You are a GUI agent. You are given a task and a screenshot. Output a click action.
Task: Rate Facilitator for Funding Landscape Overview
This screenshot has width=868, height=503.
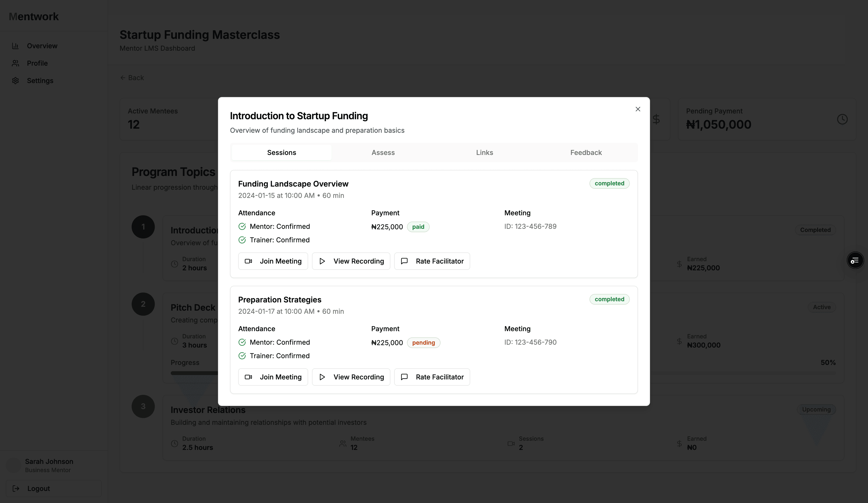pos(432,261)
